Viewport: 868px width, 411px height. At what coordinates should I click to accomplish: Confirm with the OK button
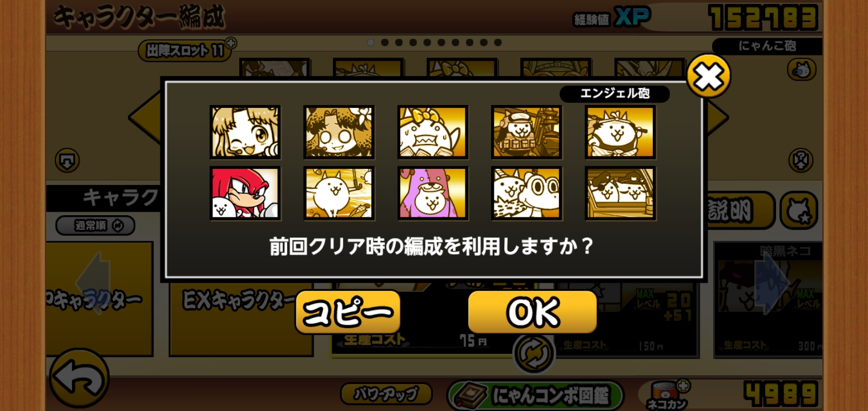[532, 312]
